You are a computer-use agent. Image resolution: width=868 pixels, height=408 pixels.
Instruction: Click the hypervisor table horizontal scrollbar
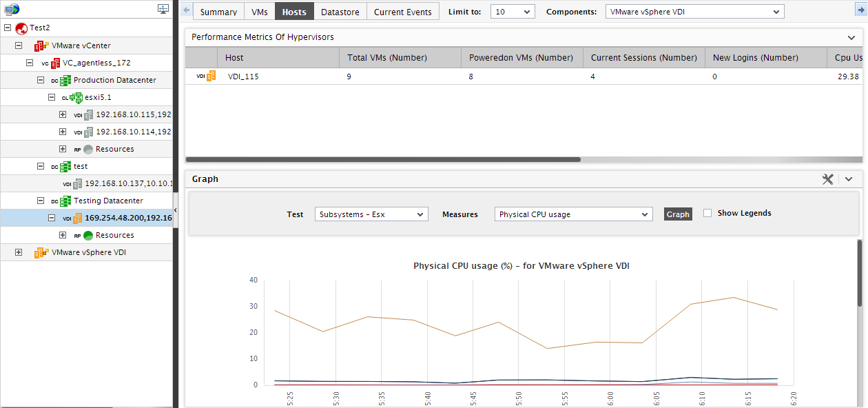click(383, 159)
